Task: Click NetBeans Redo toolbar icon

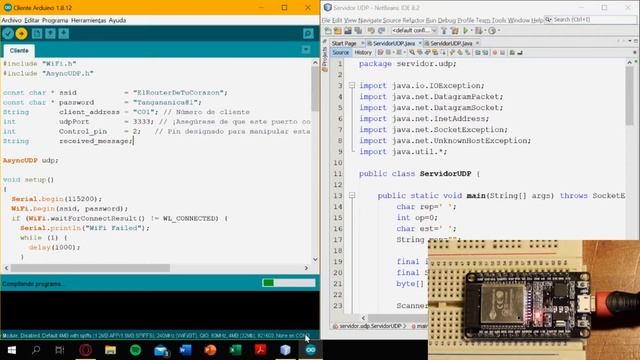Action: tap(381, 31)
